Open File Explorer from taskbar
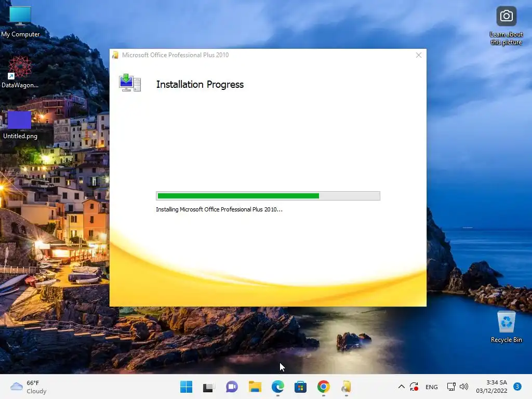Viewport: 532px width, 399px height. click(x=255, y=387)
